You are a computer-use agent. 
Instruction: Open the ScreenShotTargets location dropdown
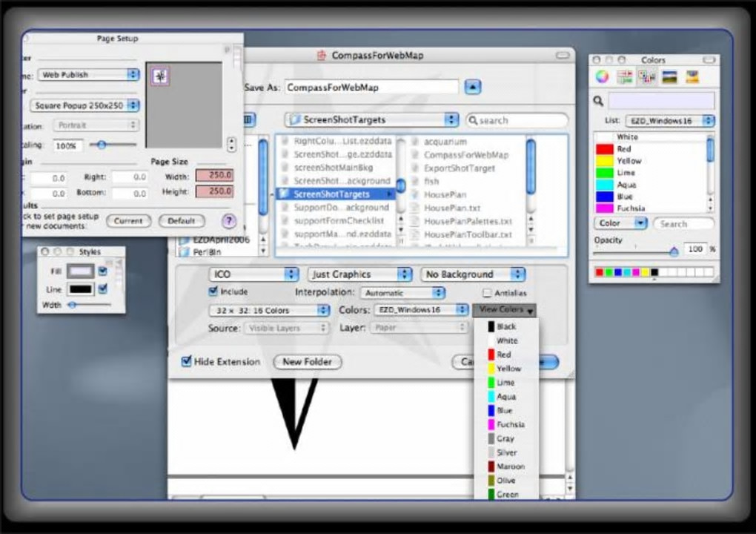pos(371,119)
